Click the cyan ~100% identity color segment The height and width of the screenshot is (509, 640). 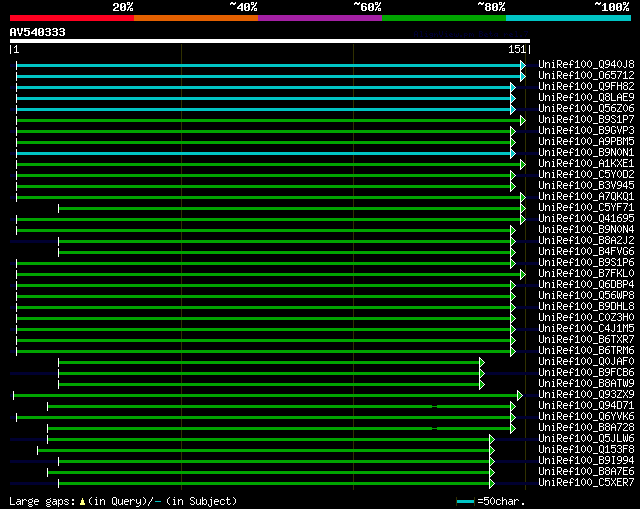coord(568,18)
